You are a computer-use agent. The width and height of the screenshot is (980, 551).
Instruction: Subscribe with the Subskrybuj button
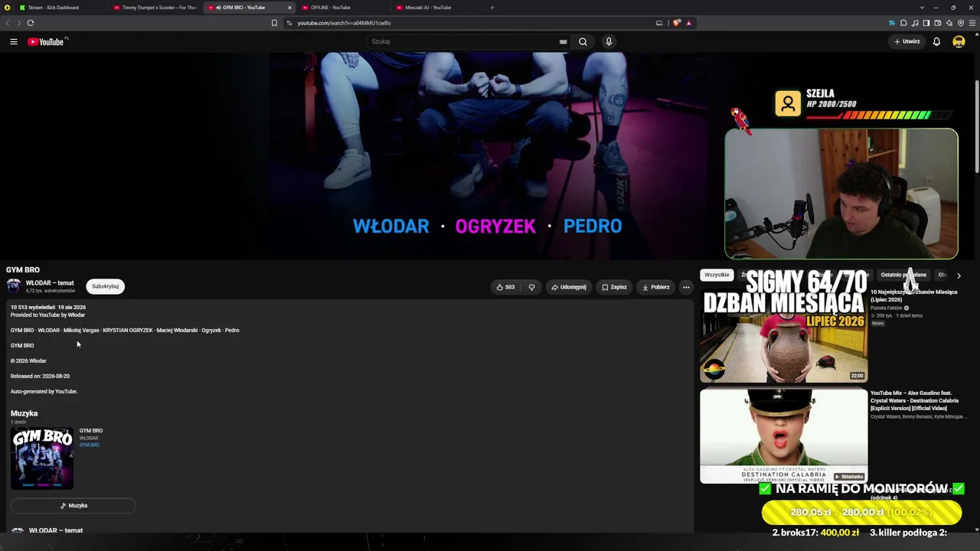click(106, 286)
